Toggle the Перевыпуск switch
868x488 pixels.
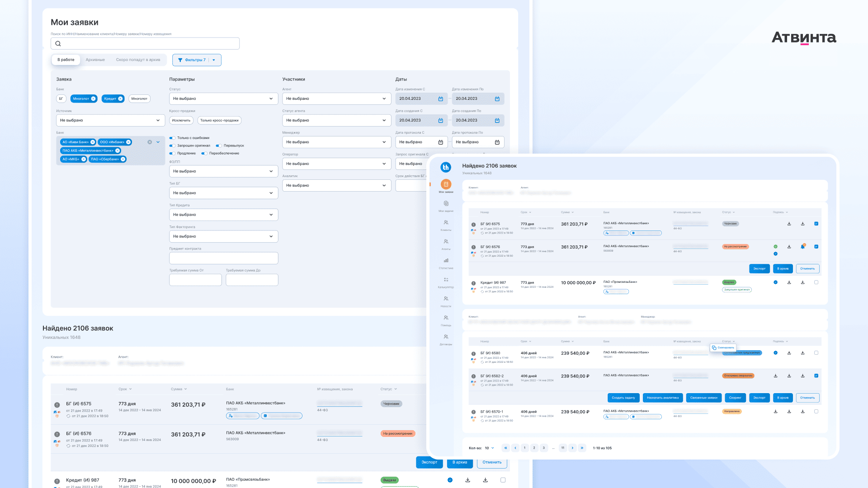pos(218,145)
